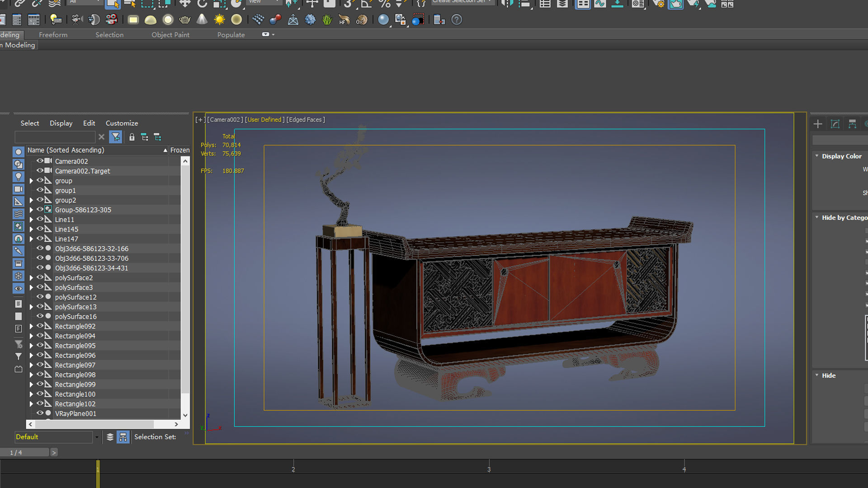Screen dimensions: 868x488
Task: Click the Render Setup teapot gear icon
Action: pos(659,4)
